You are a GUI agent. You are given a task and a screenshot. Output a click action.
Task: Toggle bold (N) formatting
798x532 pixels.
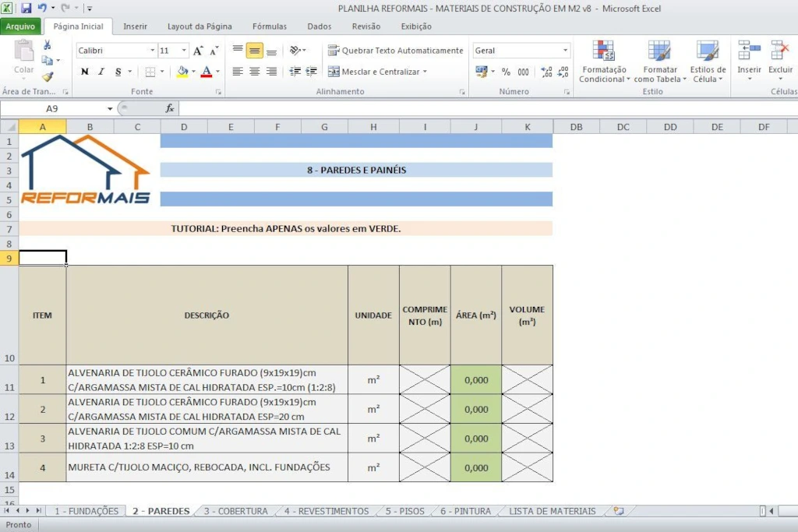[x=84, y=72]
